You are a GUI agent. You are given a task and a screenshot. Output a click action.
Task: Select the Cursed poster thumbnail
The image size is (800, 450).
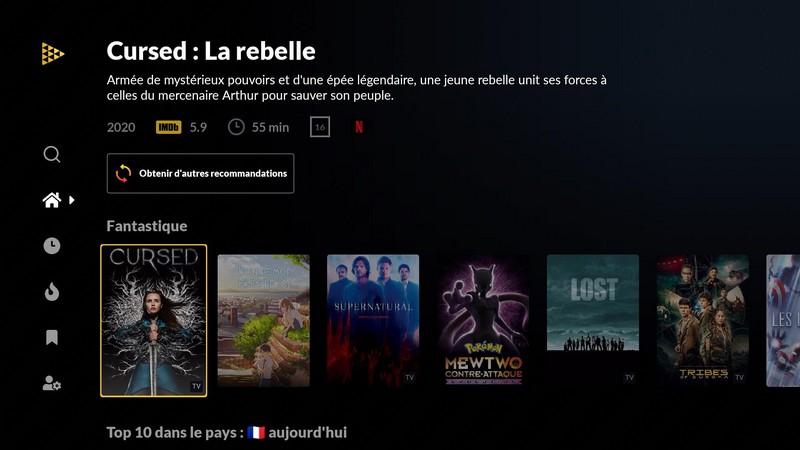154,320
